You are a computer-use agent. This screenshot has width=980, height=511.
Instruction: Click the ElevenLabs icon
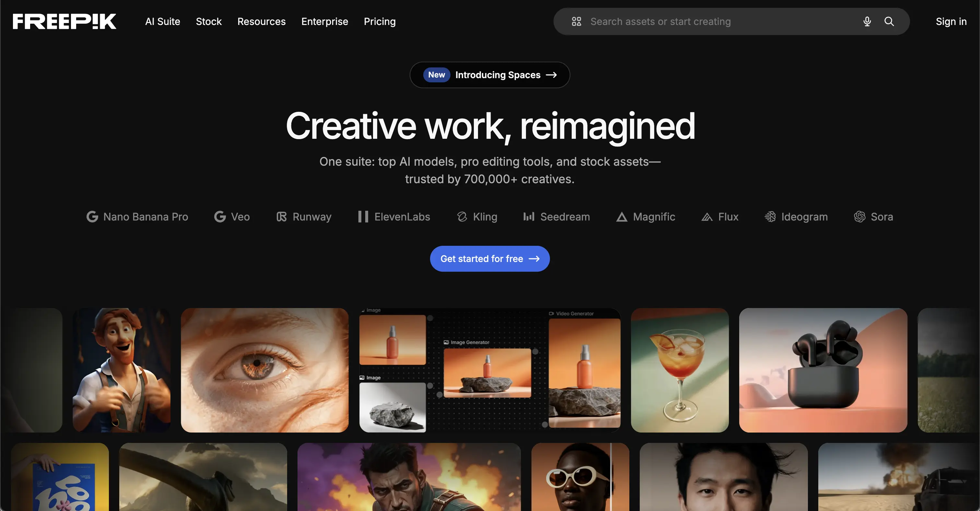[x=363, y=217]
